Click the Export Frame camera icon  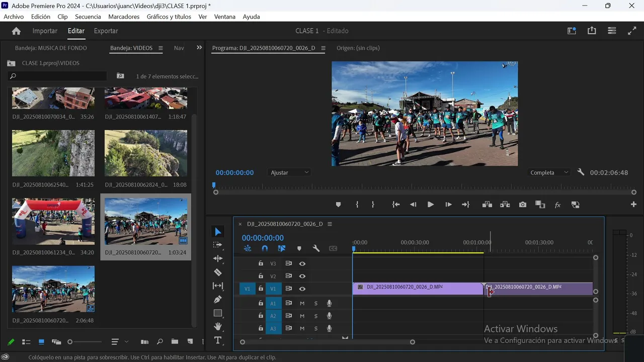pos(523,205)
